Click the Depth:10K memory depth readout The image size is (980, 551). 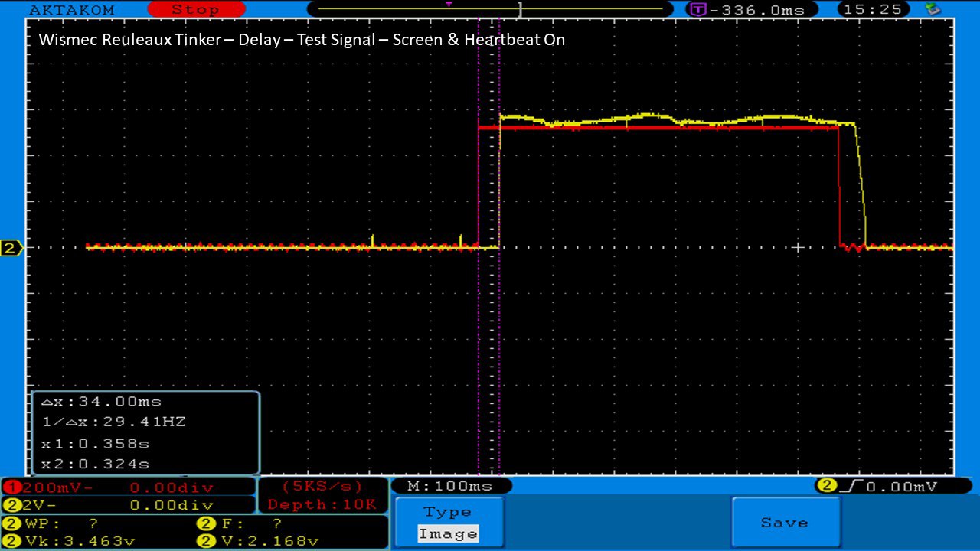click(322, 504)
